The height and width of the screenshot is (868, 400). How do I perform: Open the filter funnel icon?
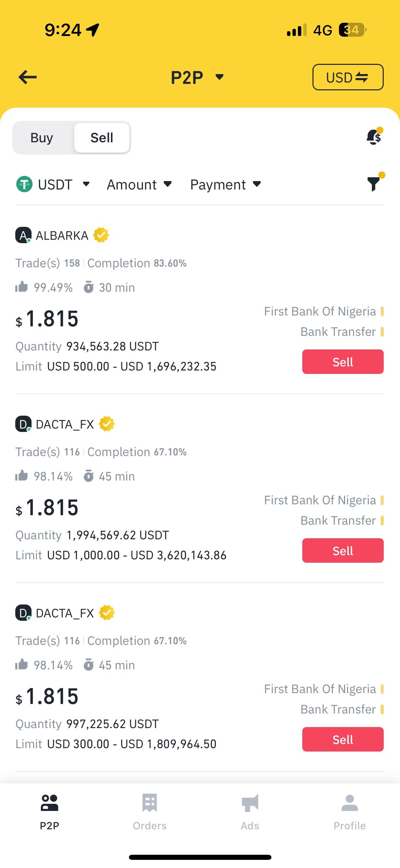pos(374,184)
